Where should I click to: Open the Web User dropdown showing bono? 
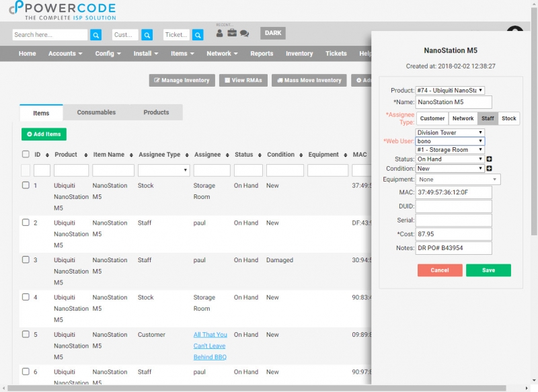[450, 141]
